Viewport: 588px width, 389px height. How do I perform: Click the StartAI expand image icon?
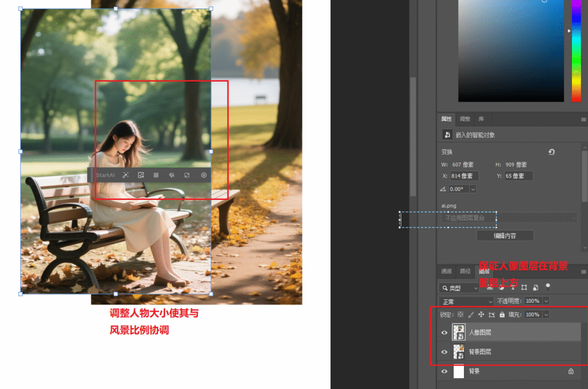coord(187,175)
